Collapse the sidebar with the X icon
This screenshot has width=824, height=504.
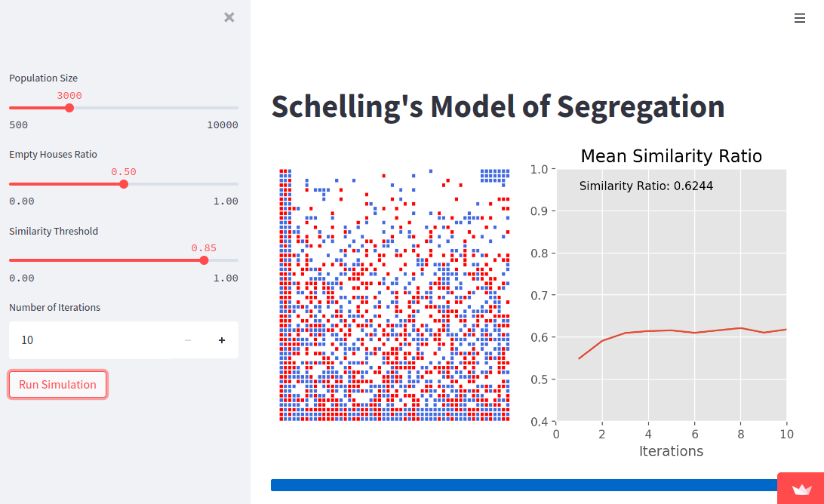[x=229, y=17]
